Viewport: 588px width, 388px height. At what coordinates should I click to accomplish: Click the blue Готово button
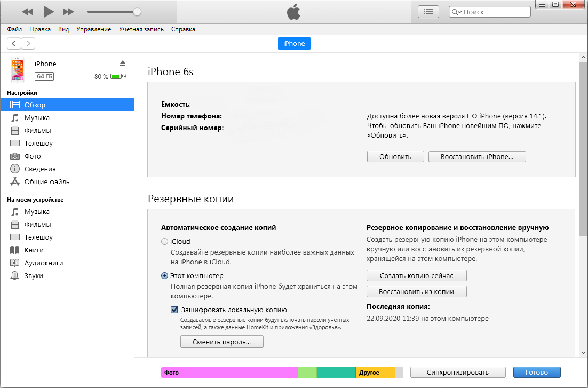click(x=537, y=372)
